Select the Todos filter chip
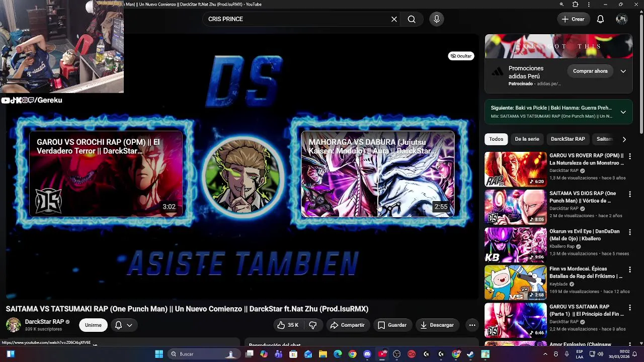Viewport: 644px width, 362px height. click(x=496, y=139)
